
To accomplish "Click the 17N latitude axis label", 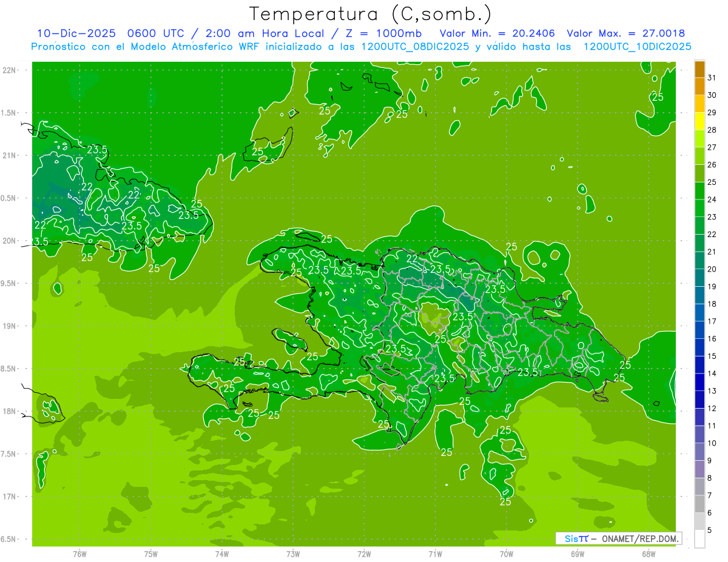I will 8,497.
